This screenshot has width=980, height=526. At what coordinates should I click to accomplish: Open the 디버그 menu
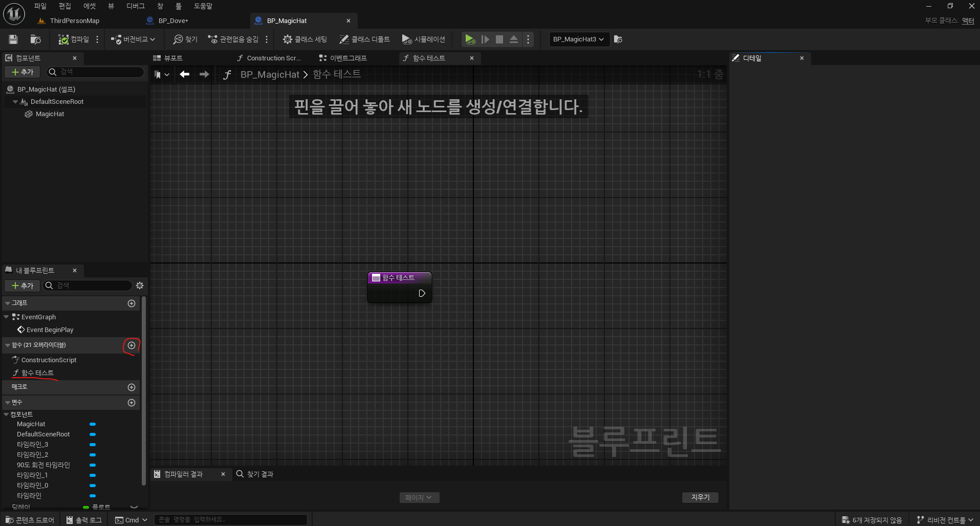click(136, 6)
